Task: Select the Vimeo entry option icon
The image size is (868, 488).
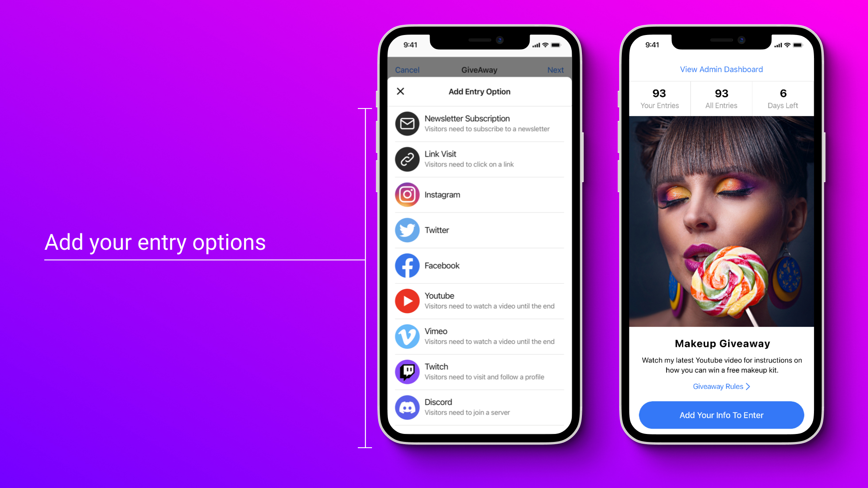Action: pos(407,336)
